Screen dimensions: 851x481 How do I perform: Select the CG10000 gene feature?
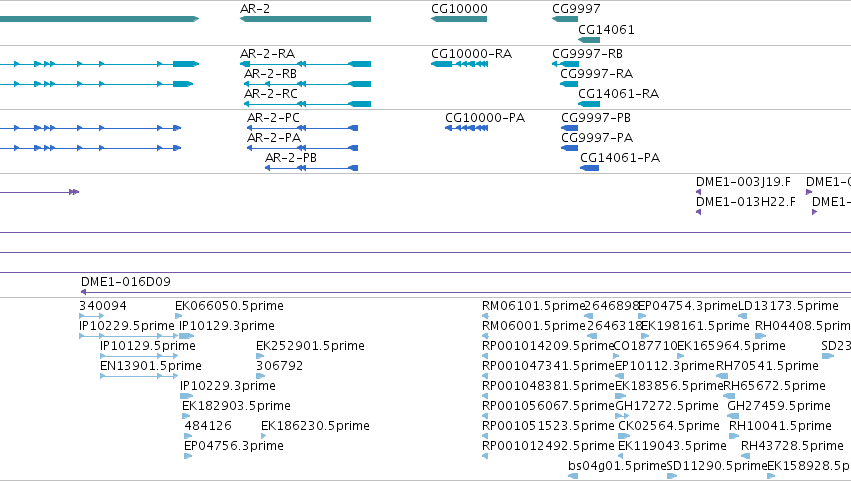tap(459, 19)
